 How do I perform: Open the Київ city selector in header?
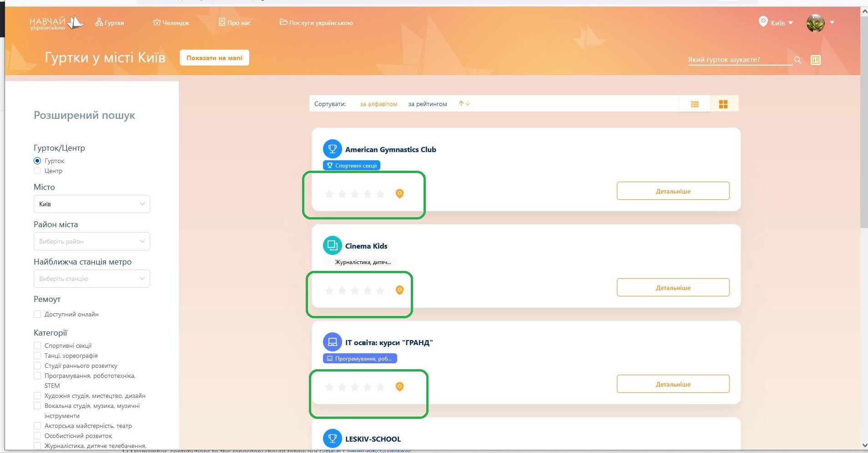pyautogui.click(x=776, y=22)
